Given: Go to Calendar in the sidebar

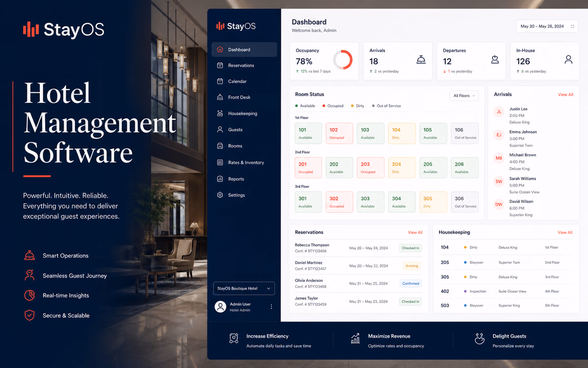Looking at the screenshot, I should click(244, 81).
